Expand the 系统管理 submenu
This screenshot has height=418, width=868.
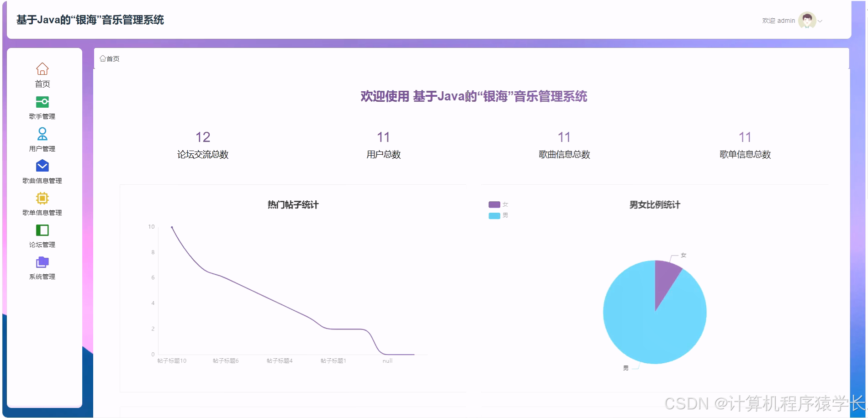tap(42, 276)
